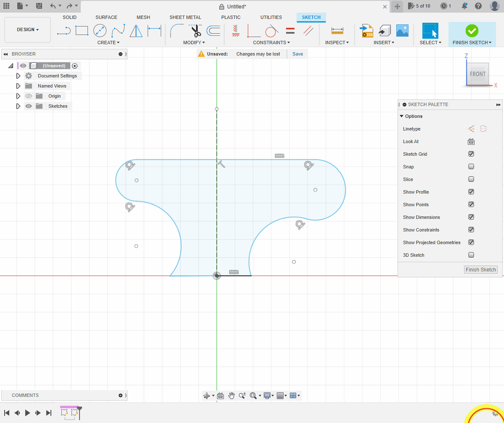Activate the Fit Point Spline tool
This screenshot has width=504, height=423.
(x=118, y=31)
